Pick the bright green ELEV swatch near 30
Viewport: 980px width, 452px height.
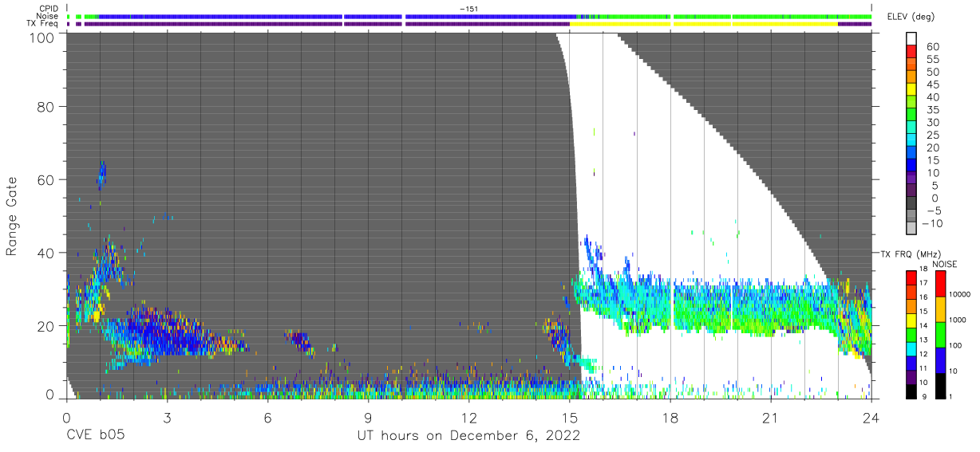tap(911, 114)
